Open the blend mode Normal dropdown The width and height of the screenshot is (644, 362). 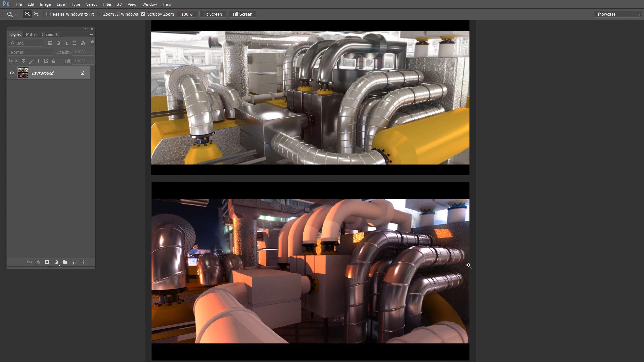coord(30,52)
